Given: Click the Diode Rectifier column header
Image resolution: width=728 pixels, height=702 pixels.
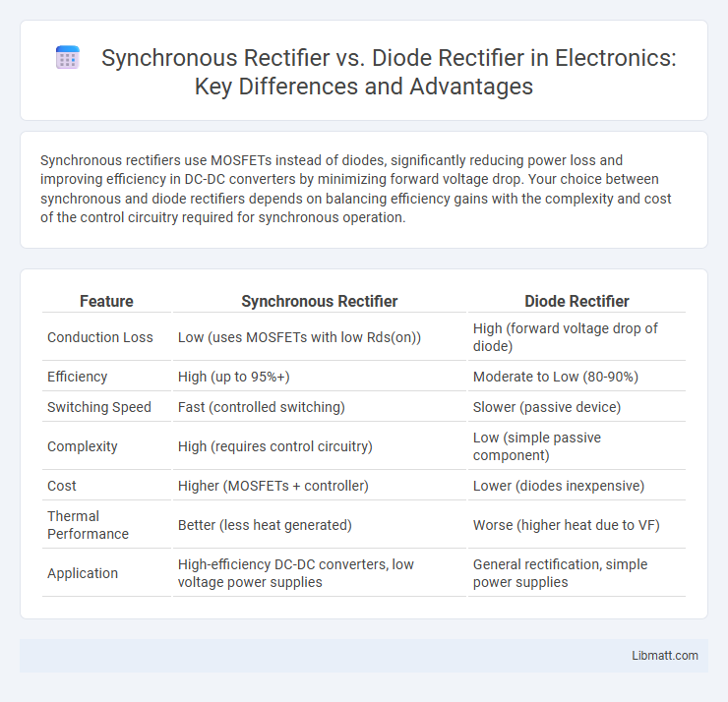Looking at the screenshot, I should (x=576, y=301).
